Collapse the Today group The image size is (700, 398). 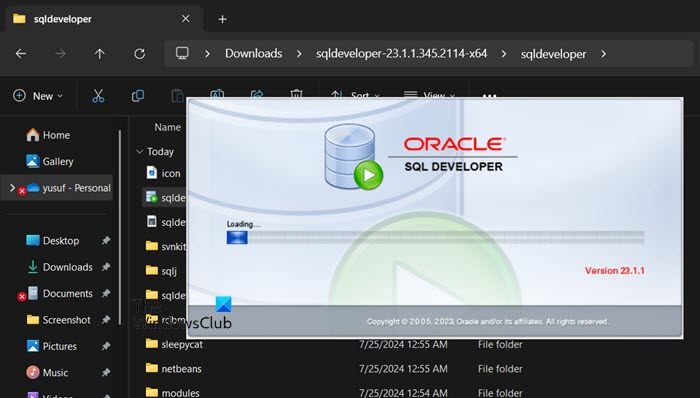139,152
